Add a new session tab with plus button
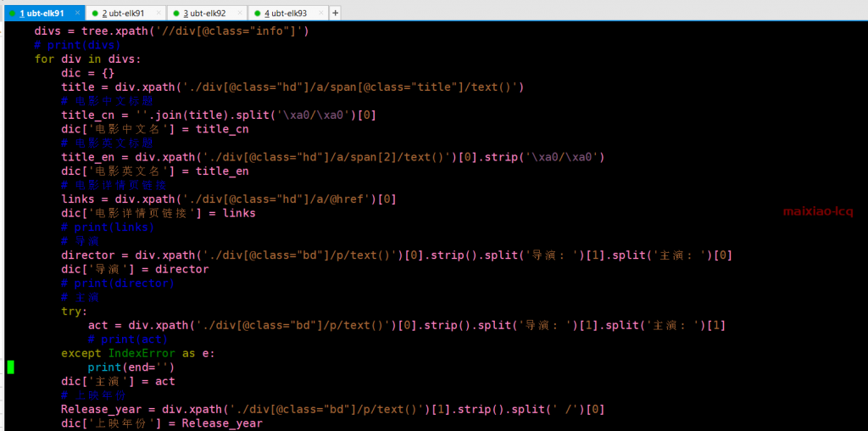This screenshot has height=431, width=868. (336, 14)
